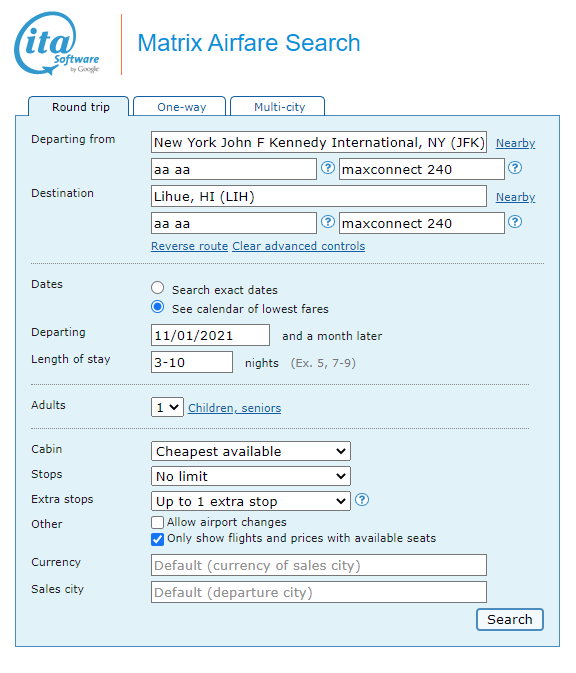Click the ITA Software logo
576x673 pixels.
58,43
